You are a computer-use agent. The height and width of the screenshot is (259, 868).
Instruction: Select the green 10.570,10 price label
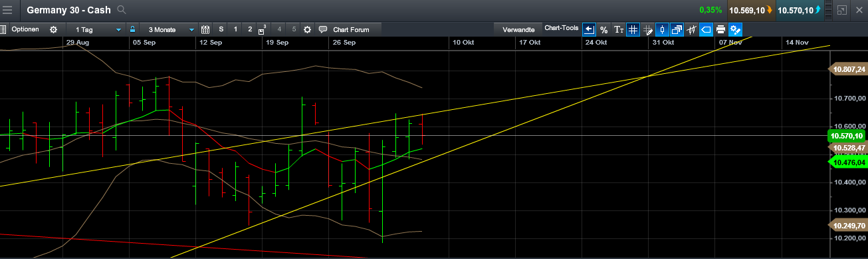(847, 135)
